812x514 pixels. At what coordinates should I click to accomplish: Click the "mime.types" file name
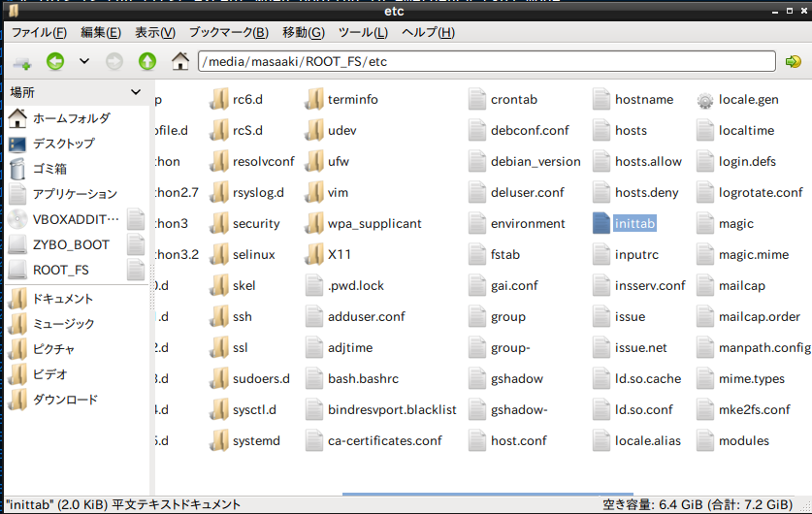tap(752, 379)
